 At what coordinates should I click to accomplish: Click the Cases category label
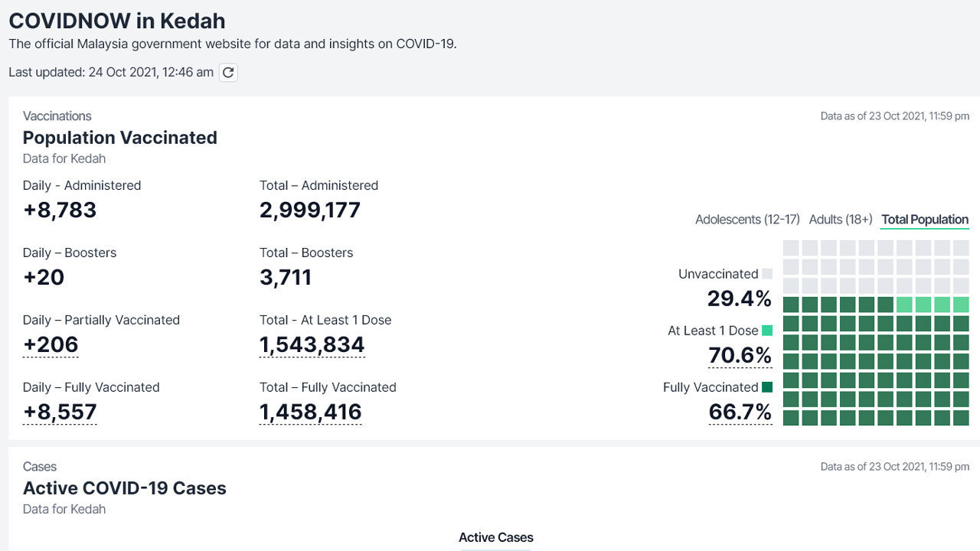click(40, 467)
